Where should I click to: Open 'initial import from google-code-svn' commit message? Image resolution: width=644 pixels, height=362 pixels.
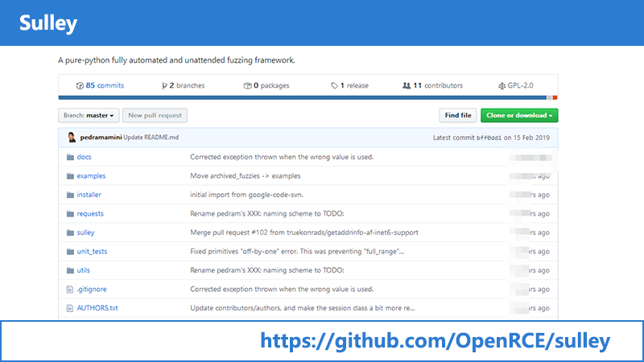pos(246,195)
